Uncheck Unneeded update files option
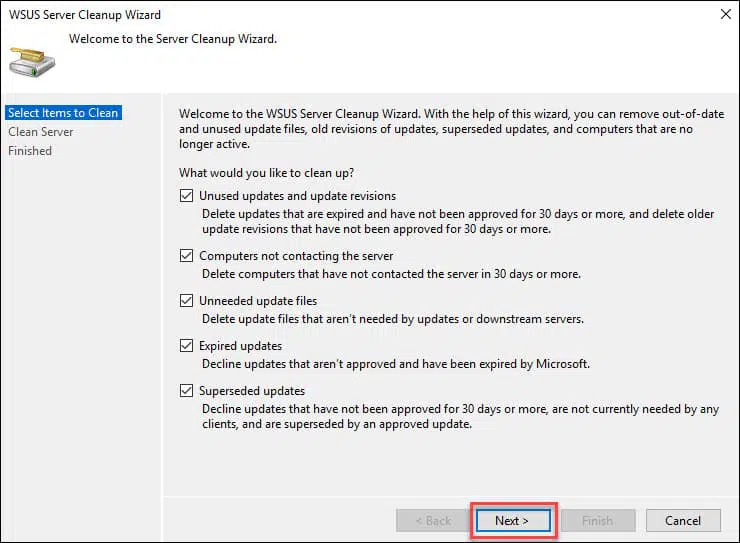Image resolution: width=740 pixels, height=543 pixels. pyautogui.click(x=186, y=301)
